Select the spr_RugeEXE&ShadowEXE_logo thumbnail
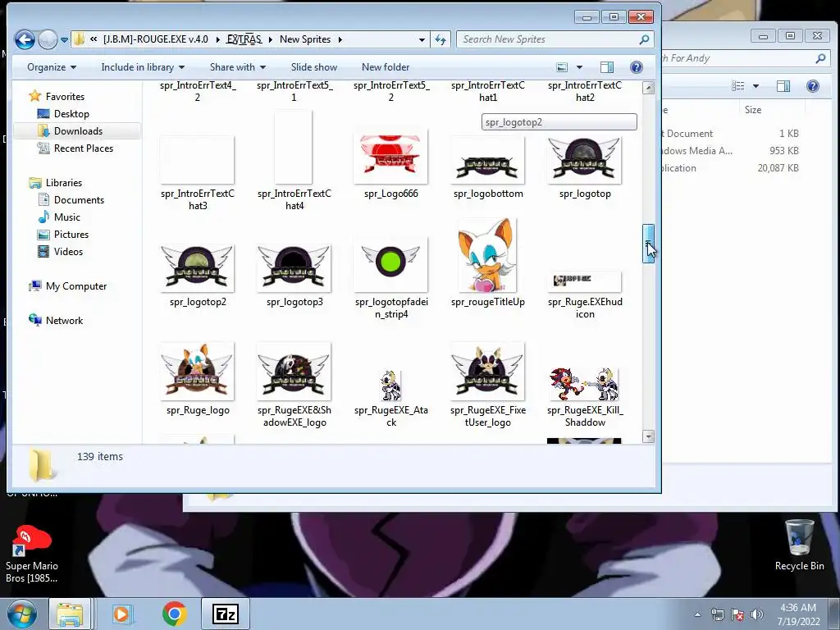This screenshot has width=840, height=630. point(294,372)
